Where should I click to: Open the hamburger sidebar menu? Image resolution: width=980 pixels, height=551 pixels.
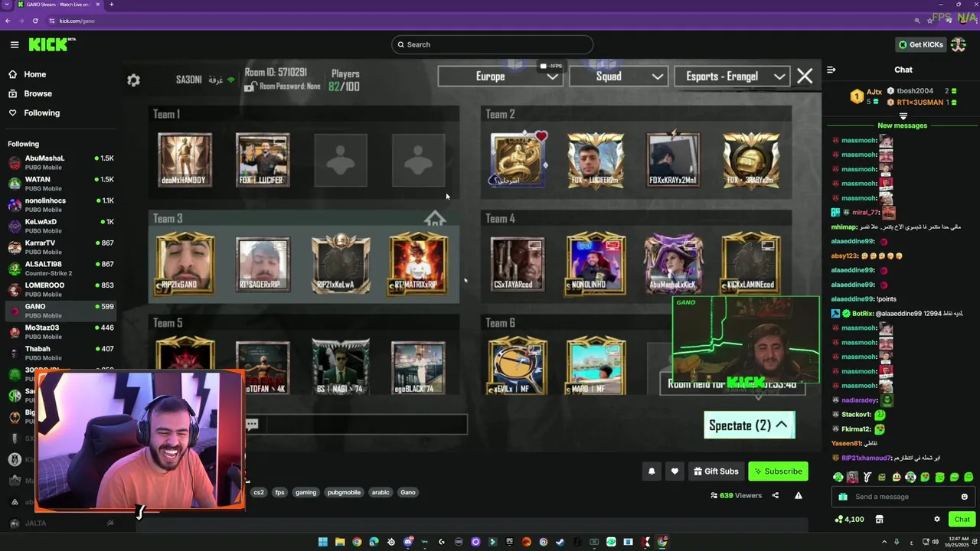(x=15, y=44)
